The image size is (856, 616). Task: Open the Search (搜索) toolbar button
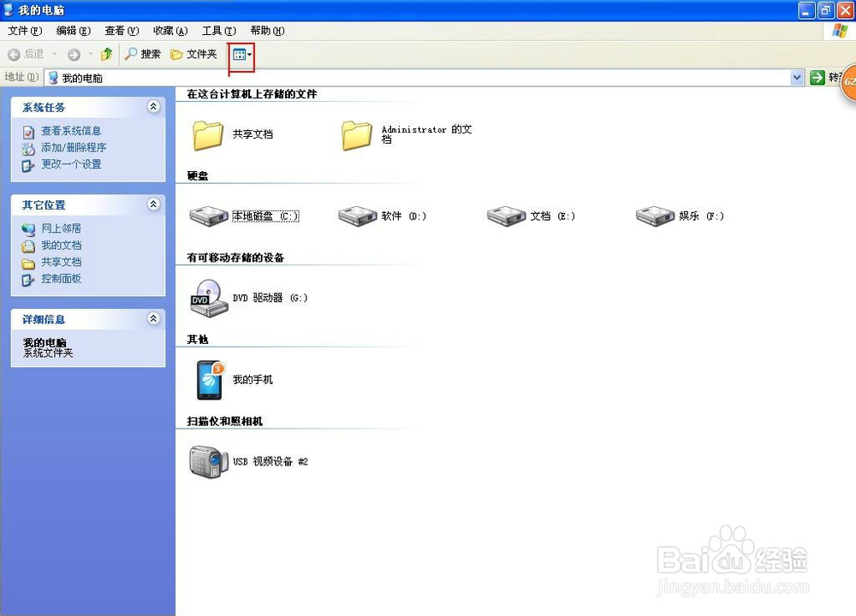coord(142,54)
